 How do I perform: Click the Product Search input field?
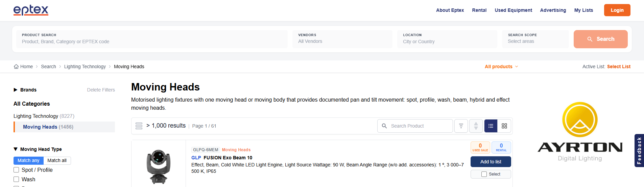[152, 39]
